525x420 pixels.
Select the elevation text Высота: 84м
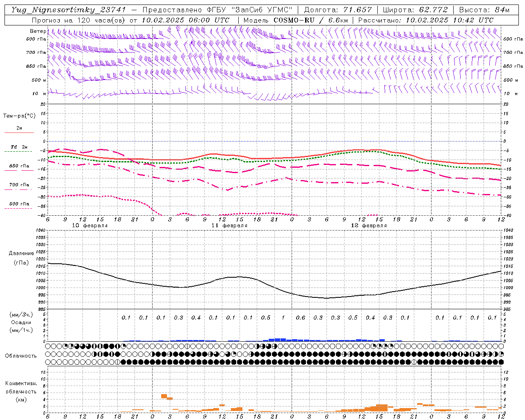click(484, 10)
